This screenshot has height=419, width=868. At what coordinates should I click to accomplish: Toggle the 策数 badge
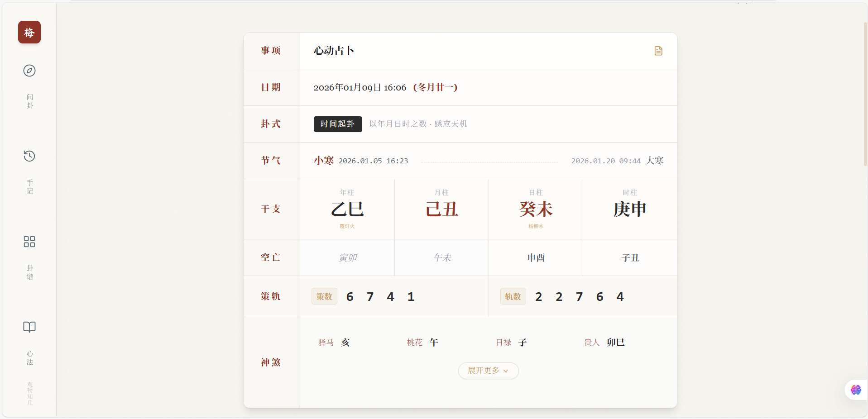point(323,296)
